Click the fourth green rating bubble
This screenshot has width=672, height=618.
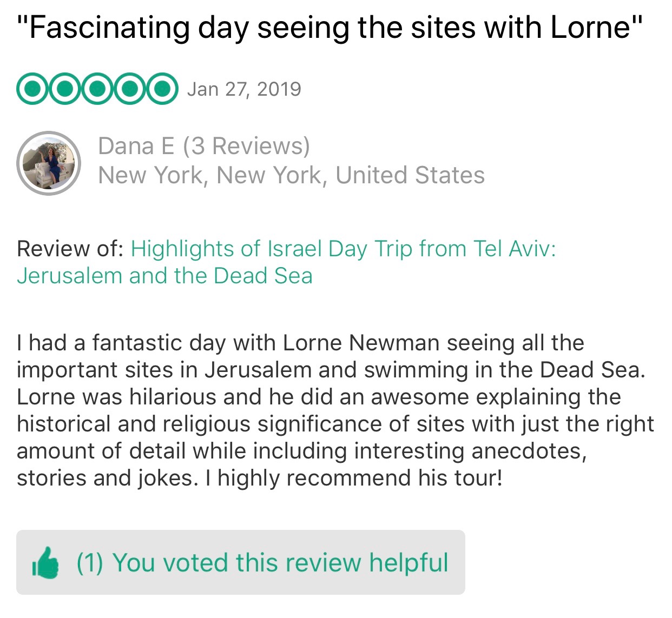pyautogui.click(x=129, y=89)
